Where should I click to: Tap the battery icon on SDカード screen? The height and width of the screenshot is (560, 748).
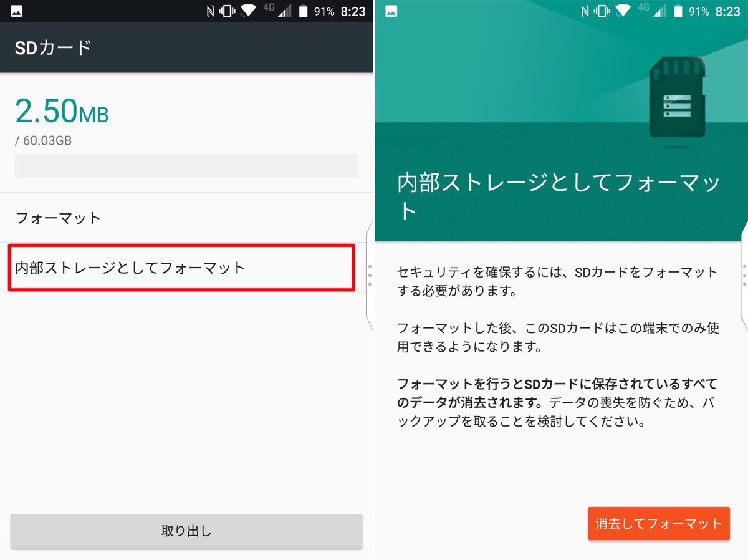pos(303,11)
